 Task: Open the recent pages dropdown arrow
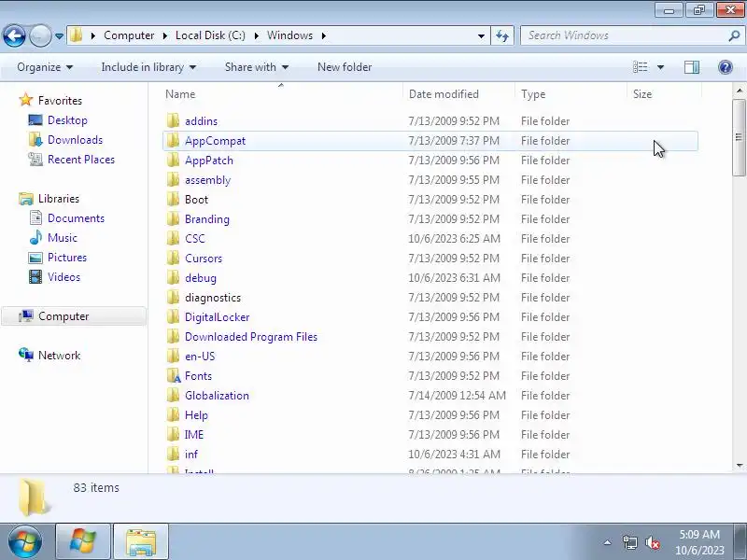pyautogui.click(x=59, y=36)
